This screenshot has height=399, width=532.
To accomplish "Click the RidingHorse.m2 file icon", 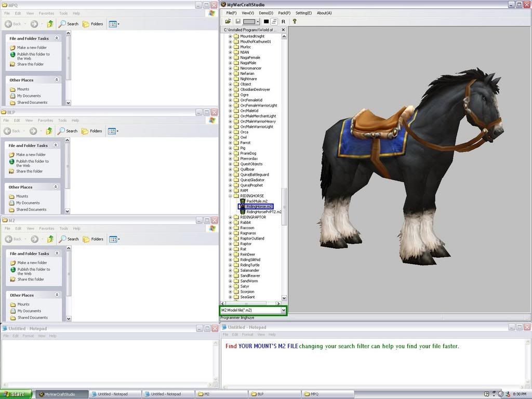I will click(243, 207).
